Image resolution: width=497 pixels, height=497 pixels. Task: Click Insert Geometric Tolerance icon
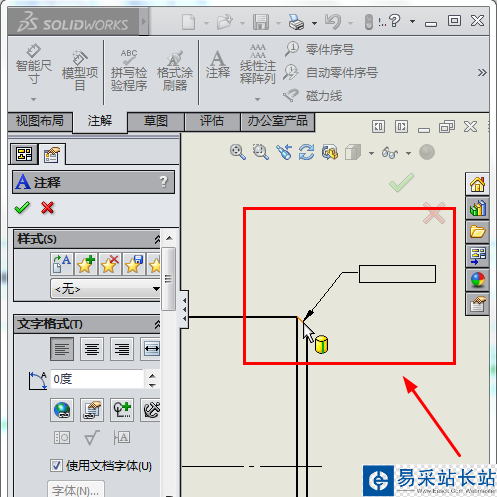point(62,437)
